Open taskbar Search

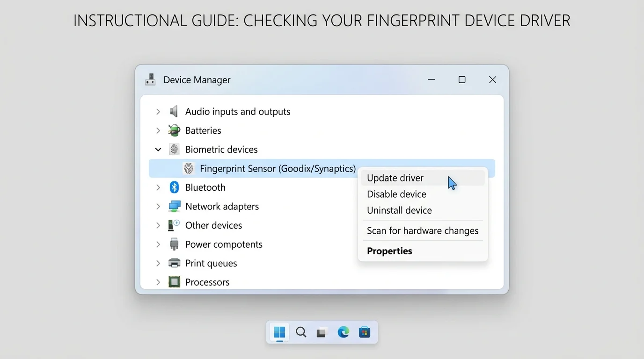point(301,332)
